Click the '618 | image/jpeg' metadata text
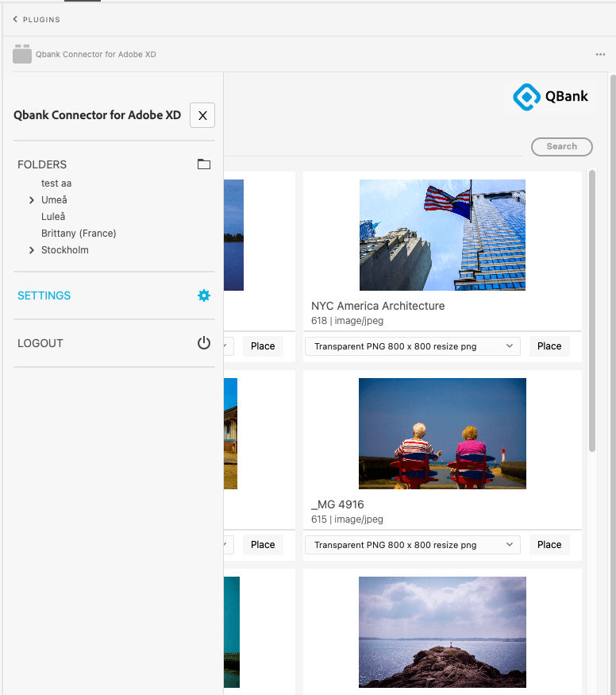Screen dimensions: 616x695 (x=347, y=320)
